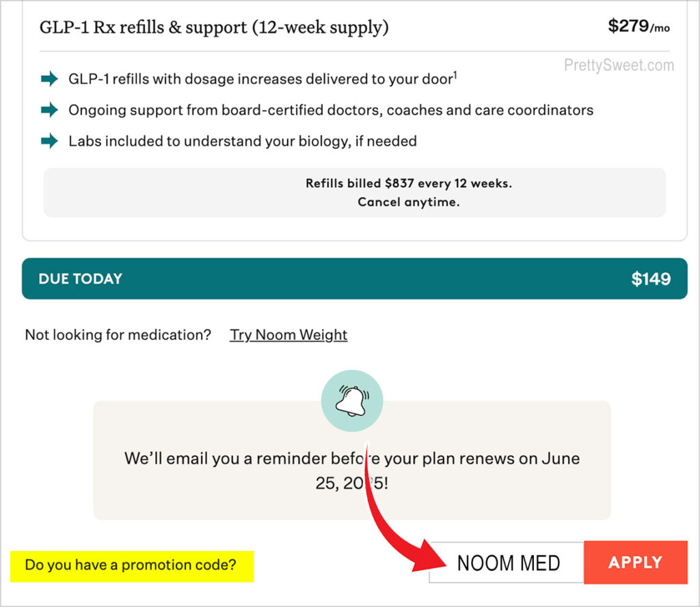Click the bell reminder icon
The width and height of the screenshot is (700, 607).
click(x=352, y=401)
